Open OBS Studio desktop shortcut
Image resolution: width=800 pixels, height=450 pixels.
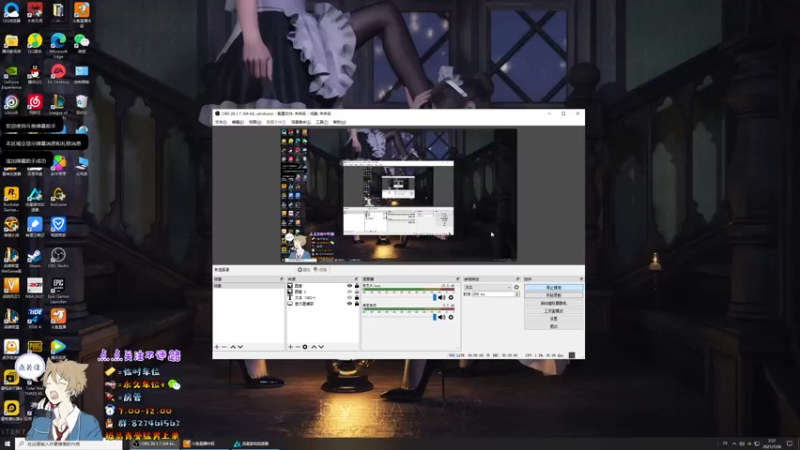tap(58, 257)
